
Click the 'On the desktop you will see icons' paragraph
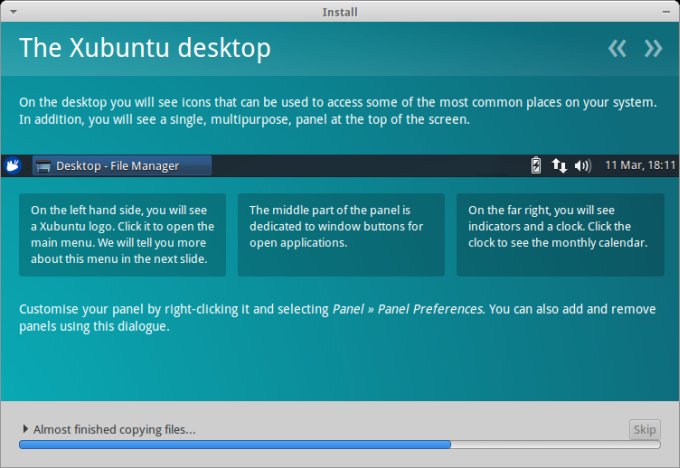click(338, 111)
